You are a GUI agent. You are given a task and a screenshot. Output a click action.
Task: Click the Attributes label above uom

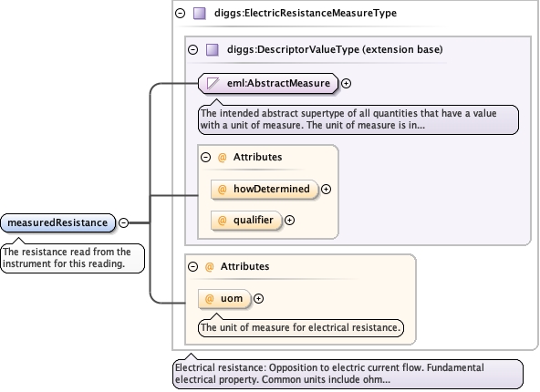244,266
